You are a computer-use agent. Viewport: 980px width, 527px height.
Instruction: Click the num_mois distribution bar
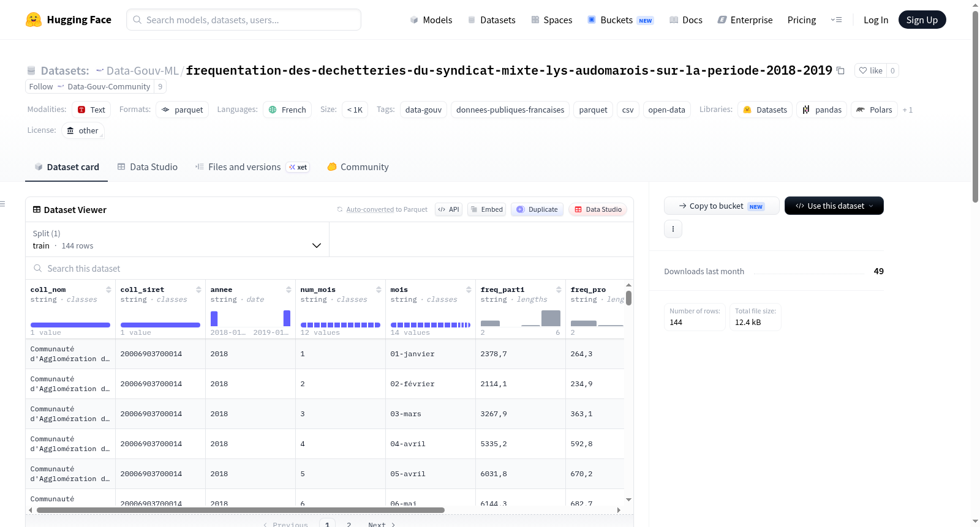[x=341, y=325]
